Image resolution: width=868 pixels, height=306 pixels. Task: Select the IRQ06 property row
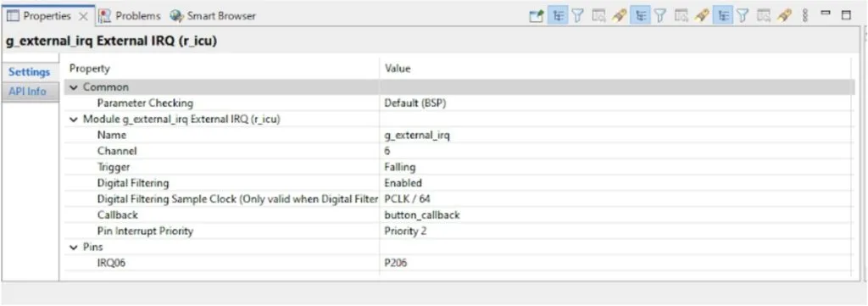[x=459, y=264]
